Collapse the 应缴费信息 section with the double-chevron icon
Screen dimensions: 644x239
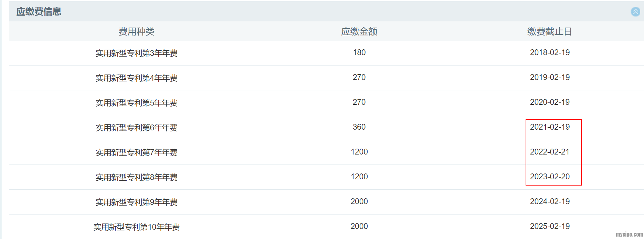point(635,12)
